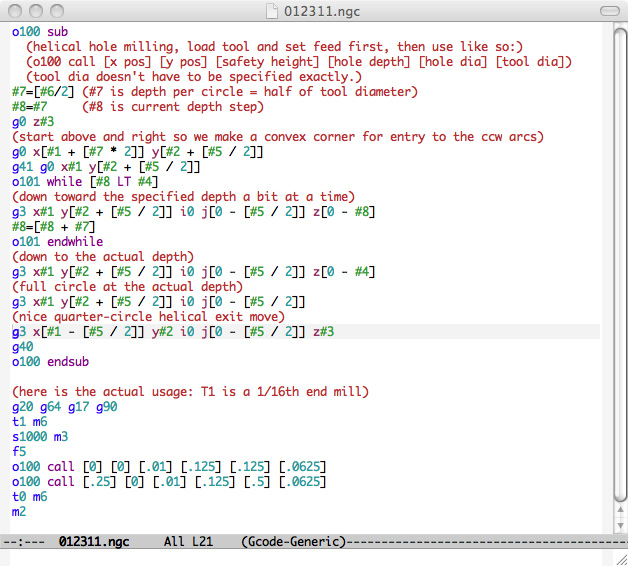Viewport: 628px width, 566px height.
Task: Click the '(helical hole milling' comment line
Action: (274, 47)
